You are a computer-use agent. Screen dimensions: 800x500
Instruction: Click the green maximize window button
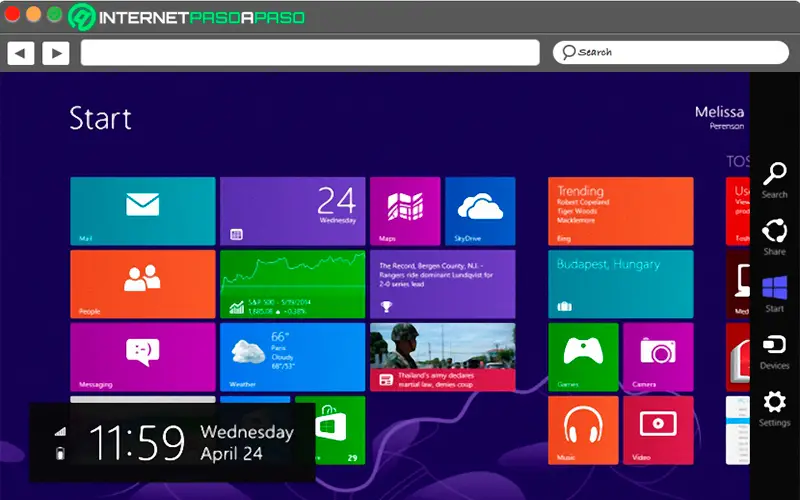click(x=55, y=14)
